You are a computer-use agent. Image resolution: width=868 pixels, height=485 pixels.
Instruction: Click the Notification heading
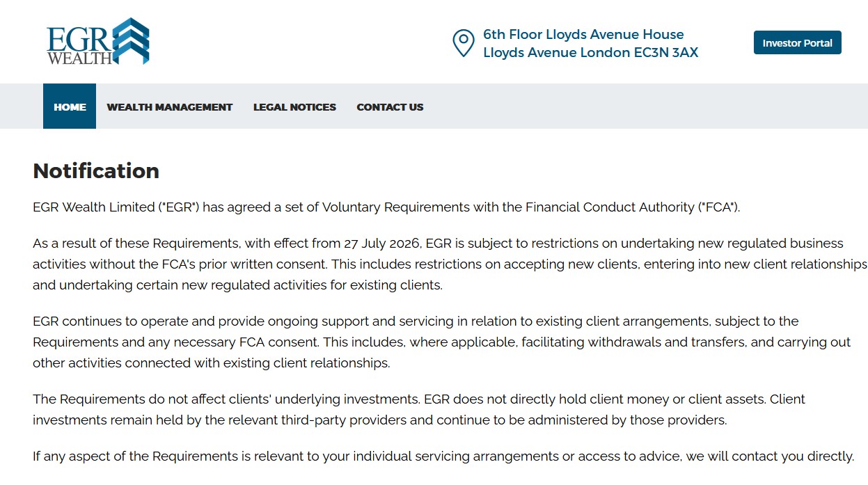point(96,170)
